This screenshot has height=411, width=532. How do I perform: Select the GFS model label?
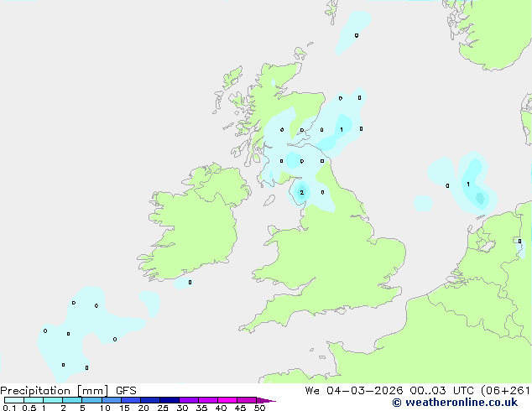tap(126, 391)
